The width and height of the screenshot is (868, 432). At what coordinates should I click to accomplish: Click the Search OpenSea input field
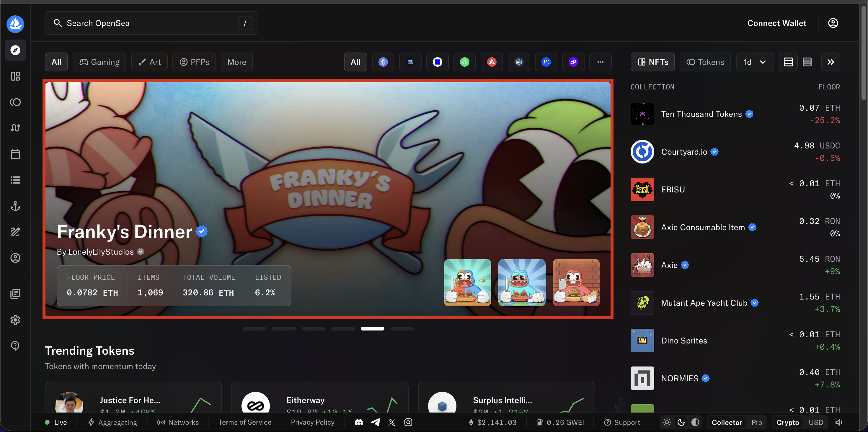(151, 23)
